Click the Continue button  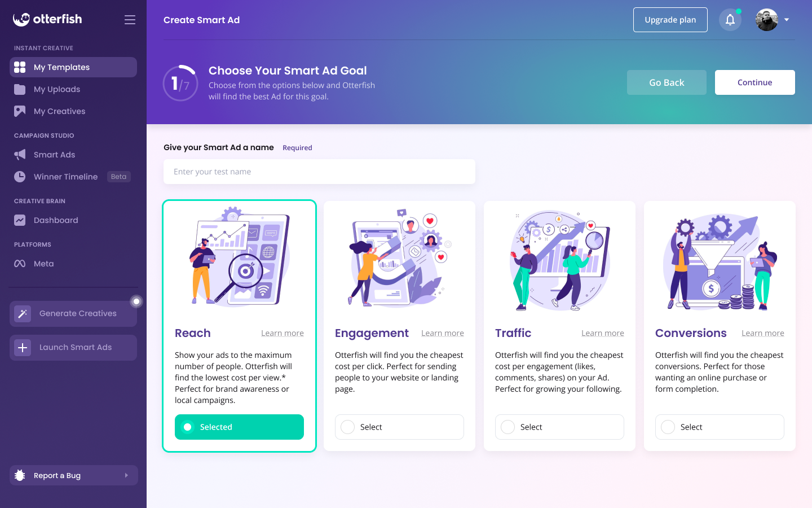[755, 82]
